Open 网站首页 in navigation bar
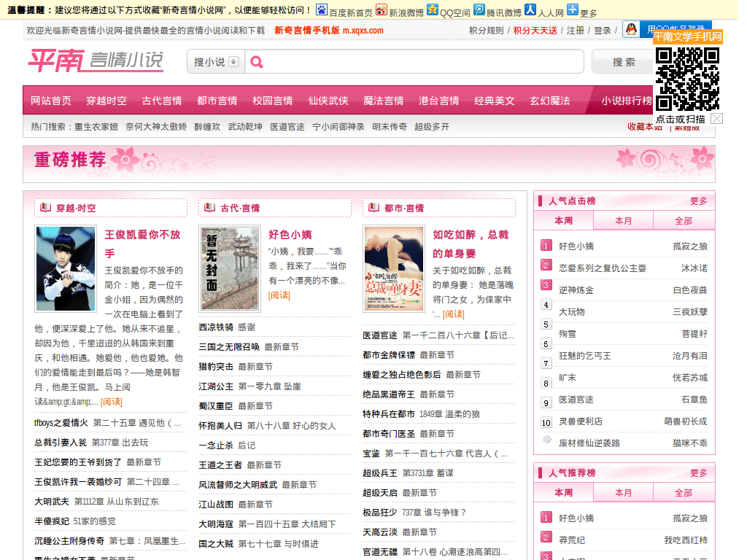 coord(51,101)
